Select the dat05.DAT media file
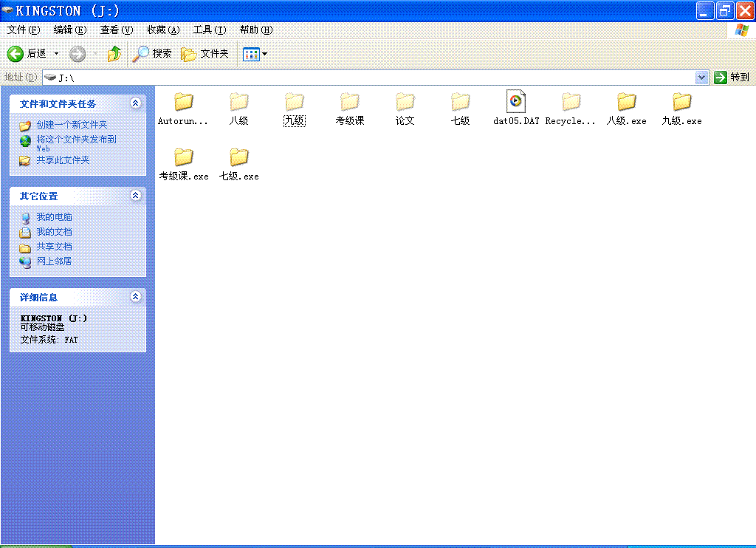Image resolution: width=756 pixels, height=548 pixels. (x=516, y=102)
